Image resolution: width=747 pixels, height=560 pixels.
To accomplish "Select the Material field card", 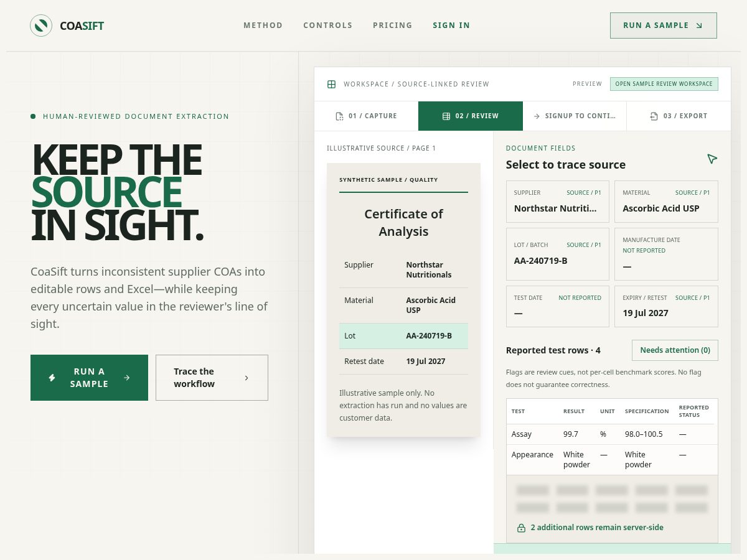I will click(666, 202).
